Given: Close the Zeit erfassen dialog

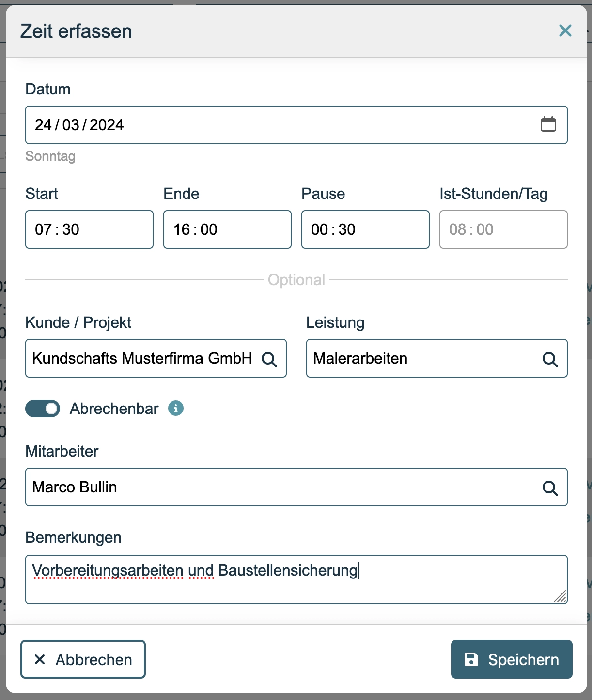Looking at the screenshot, I should (565, 31).
